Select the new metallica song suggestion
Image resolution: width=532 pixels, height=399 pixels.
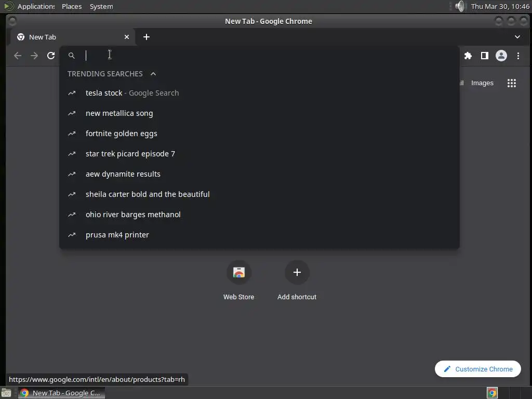coord(259,113)
